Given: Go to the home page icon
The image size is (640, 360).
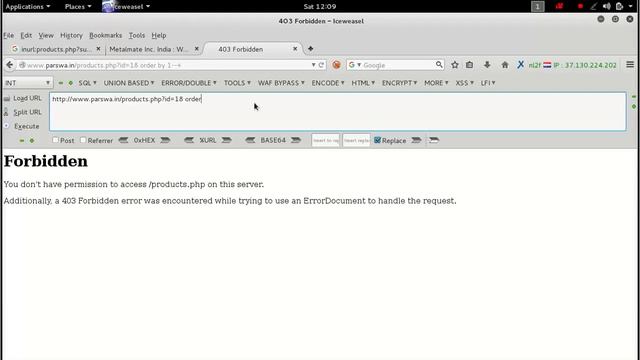Looking at the screenshot, I should coord(505,64).
